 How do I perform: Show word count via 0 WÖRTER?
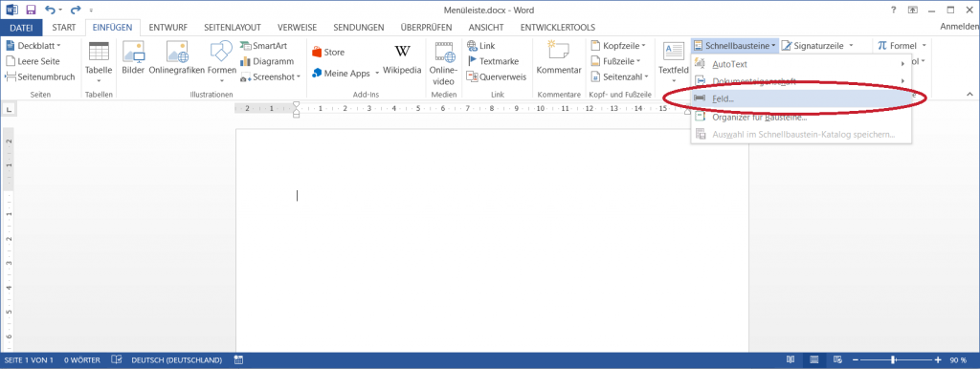click(83, 360)
